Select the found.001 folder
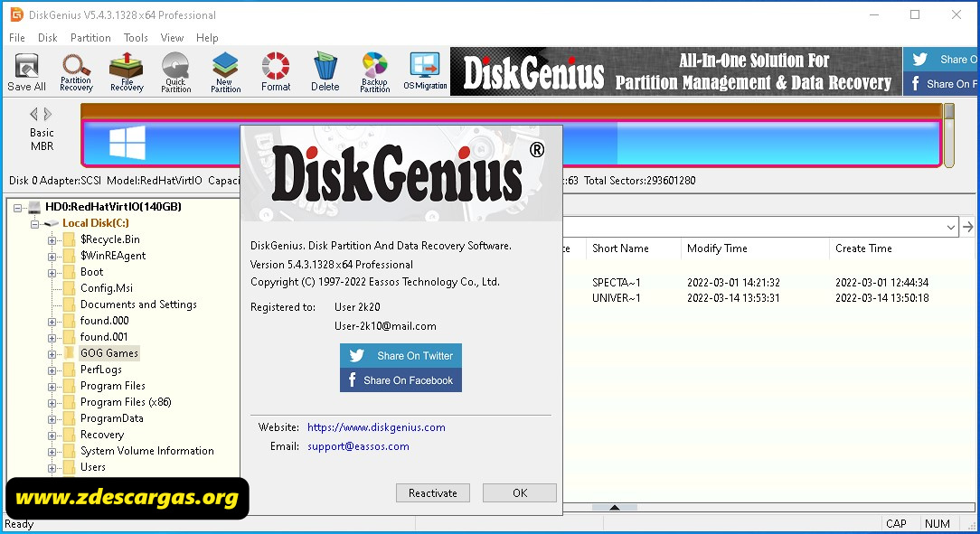Screen dimensions: 980x534 tap(104, 337)
